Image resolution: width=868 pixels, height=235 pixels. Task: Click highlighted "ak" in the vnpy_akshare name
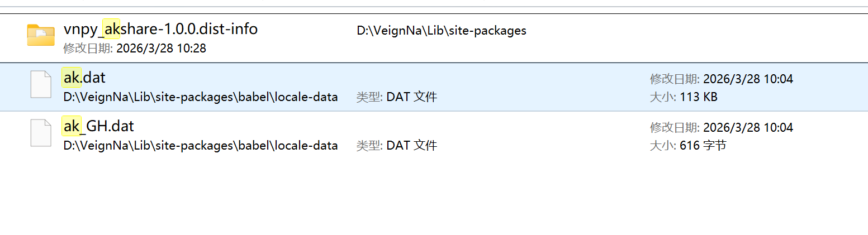click(x=112, y=29)
